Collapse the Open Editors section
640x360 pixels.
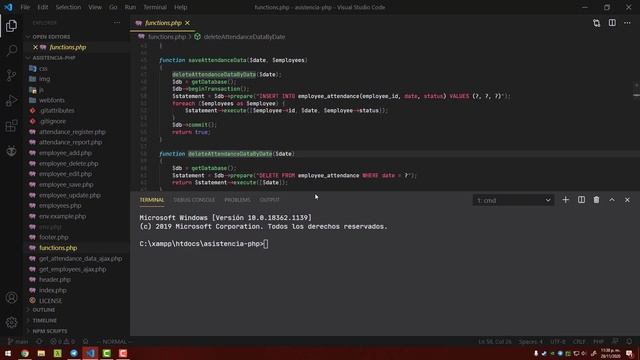click(51, 37)
